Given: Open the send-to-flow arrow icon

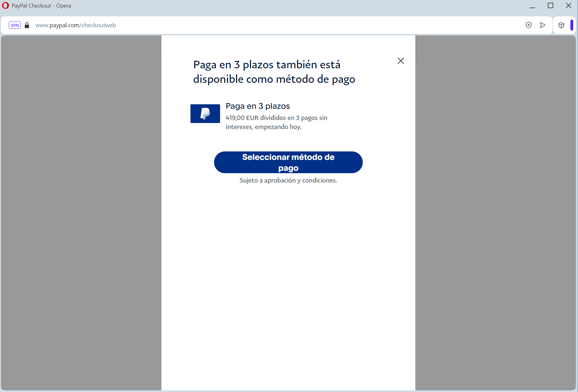Looking at the screenshot, I should click(x=543, y=25).
